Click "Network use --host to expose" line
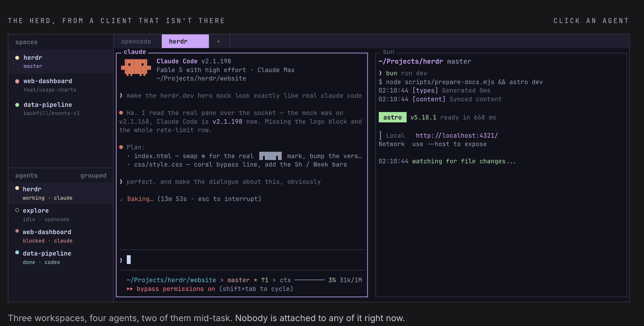This screenshot has width=644, height=326. (x=433, y=144)
